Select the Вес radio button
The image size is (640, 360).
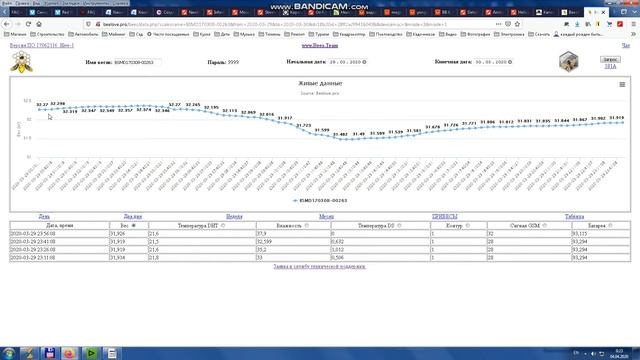click(133, 226)
